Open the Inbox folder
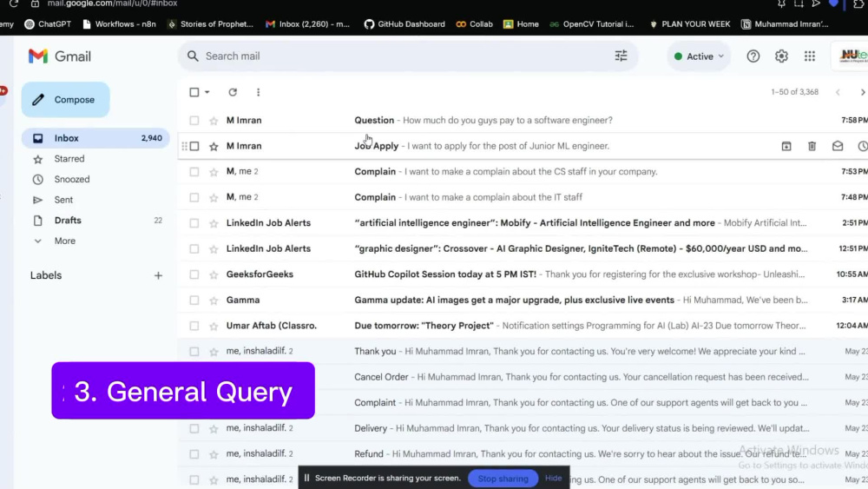 [95, 138]
